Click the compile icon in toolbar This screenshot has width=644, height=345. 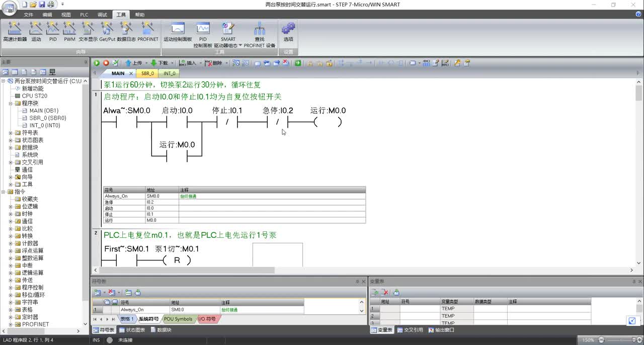pos(116,63)
